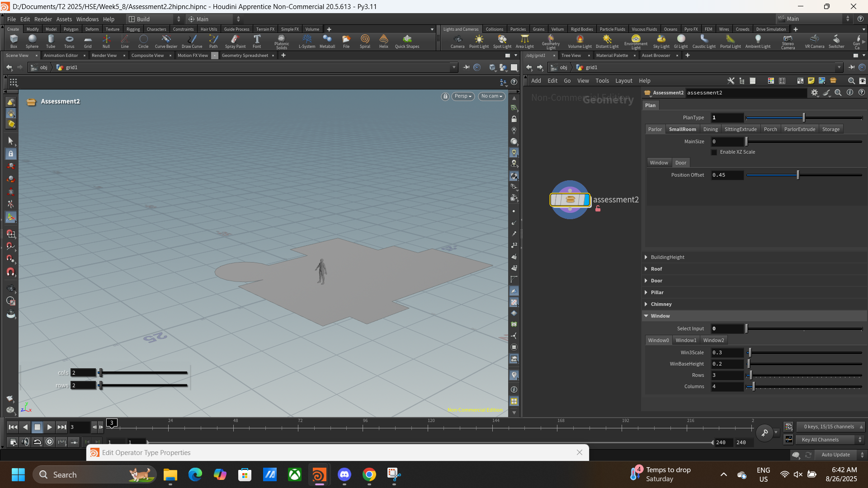Choose the Spray Paint tool
The image size is (868, 488).
[x=235, y=42]
